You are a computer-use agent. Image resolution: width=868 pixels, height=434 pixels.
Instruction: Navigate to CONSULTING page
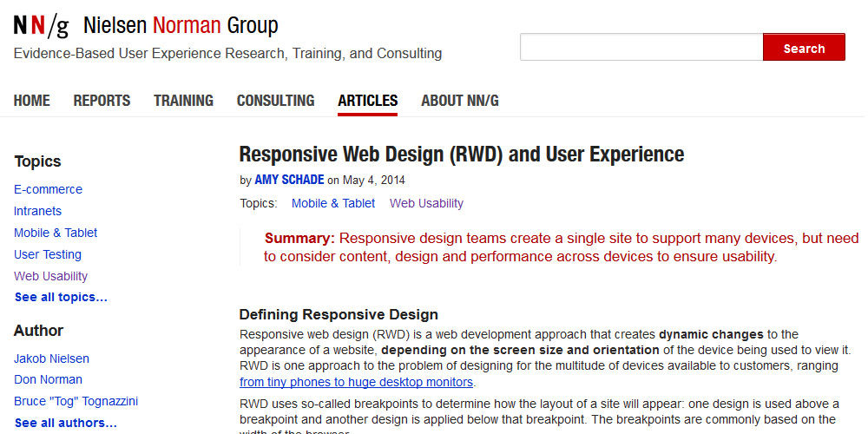(x=275, y=101)
